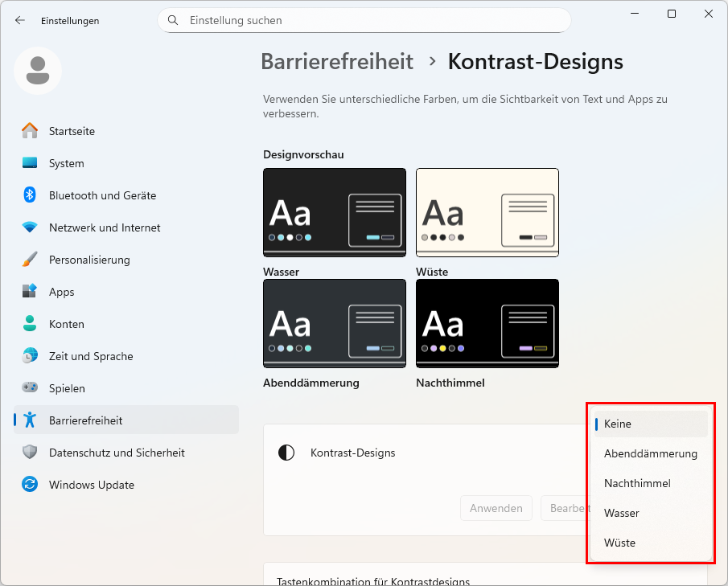Maximize the Einstellungen window

pyautogui.click(x=672, y=14)
